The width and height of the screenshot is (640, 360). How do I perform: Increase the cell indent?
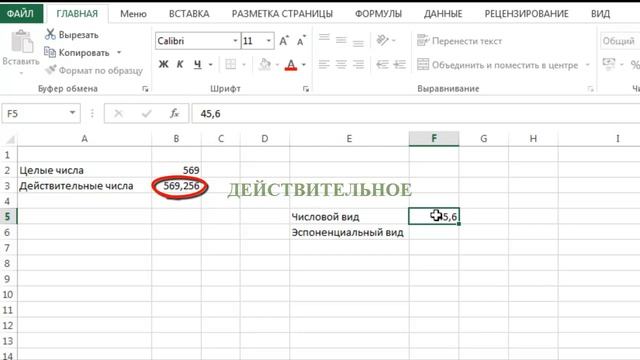400,64
